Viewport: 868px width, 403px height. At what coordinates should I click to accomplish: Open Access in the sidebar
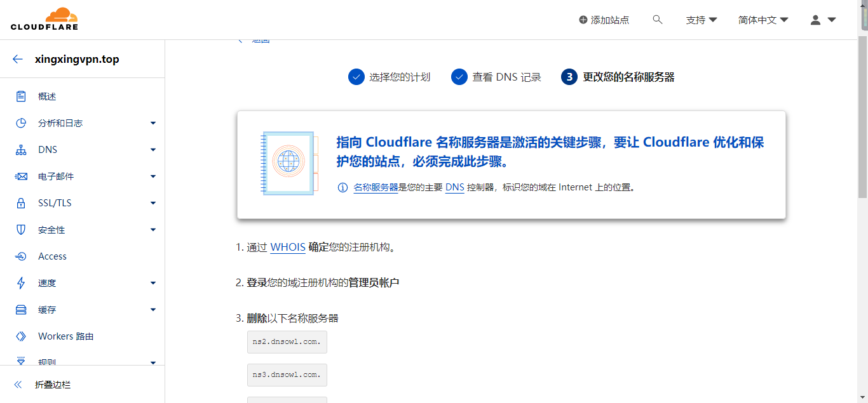click(x=52, y=256)
